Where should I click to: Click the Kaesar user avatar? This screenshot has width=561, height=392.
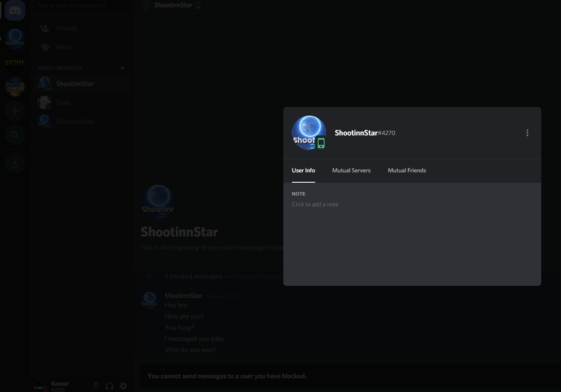[x=41, y=386]
